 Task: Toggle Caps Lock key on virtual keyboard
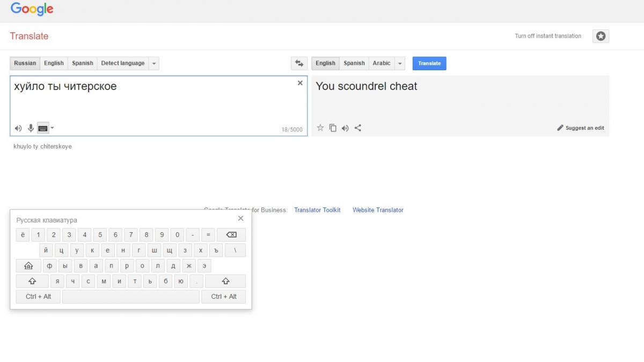[28, 266]
